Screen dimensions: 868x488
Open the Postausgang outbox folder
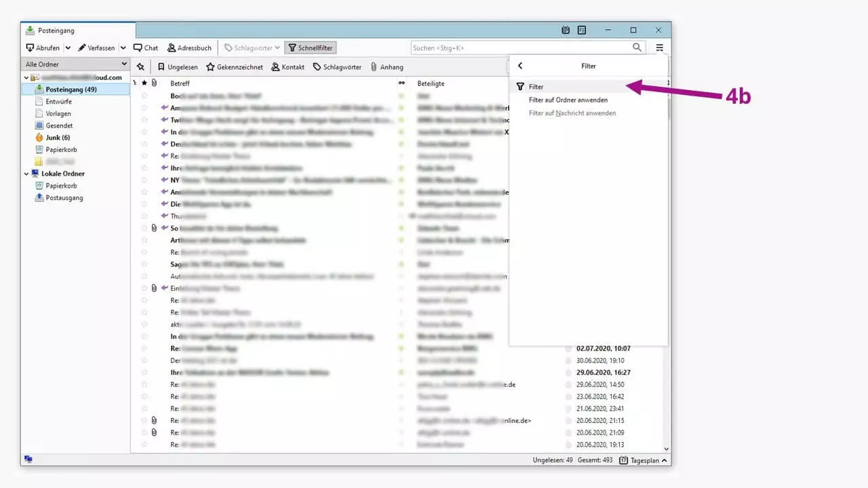[64, 198]
